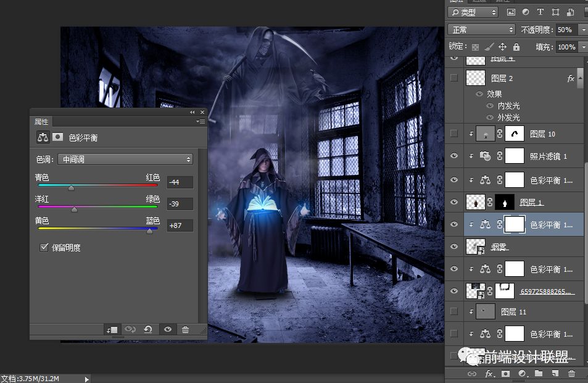Open Properties panel flyout menu
This screenshot has height=383, width=588.
tap(201, 121)
